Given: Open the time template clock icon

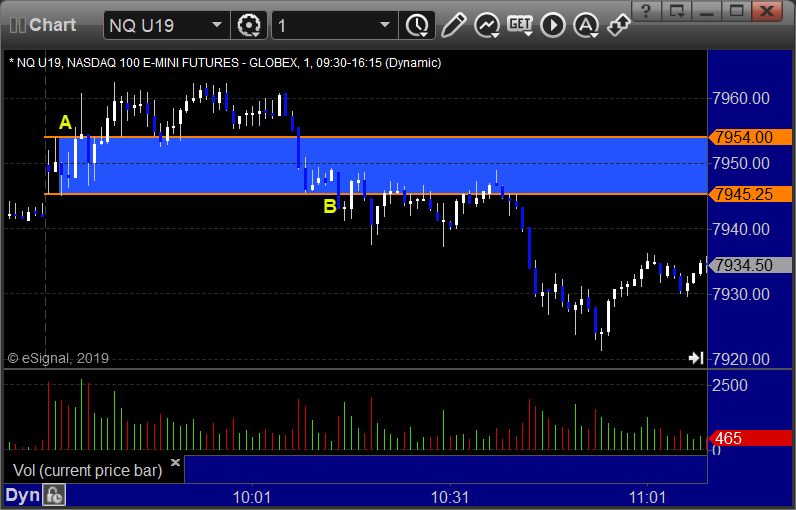Looking at the screenshot, I should (417, 25).
